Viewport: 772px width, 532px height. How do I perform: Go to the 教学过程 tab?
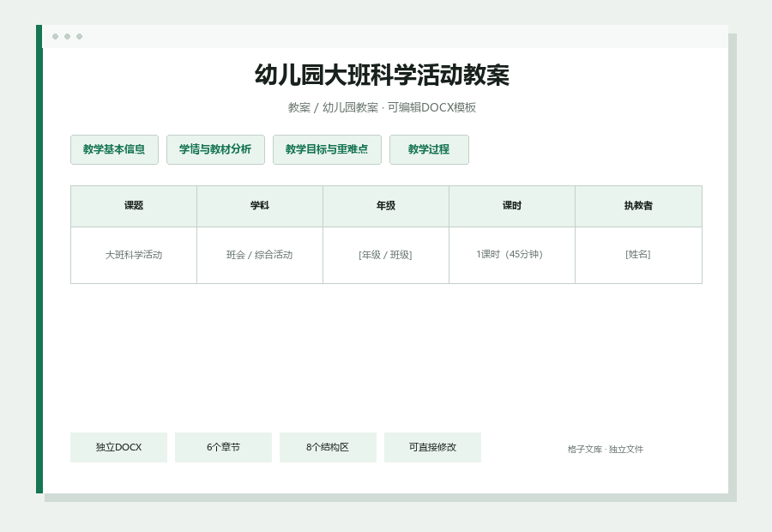click(429, 150)
